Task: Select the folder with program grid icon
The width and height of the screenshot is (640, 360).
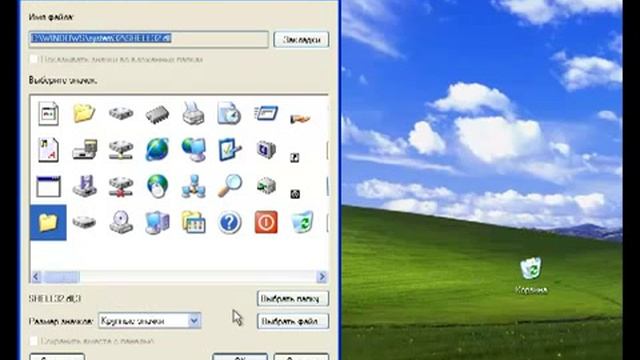Action: tap(193, 222)
